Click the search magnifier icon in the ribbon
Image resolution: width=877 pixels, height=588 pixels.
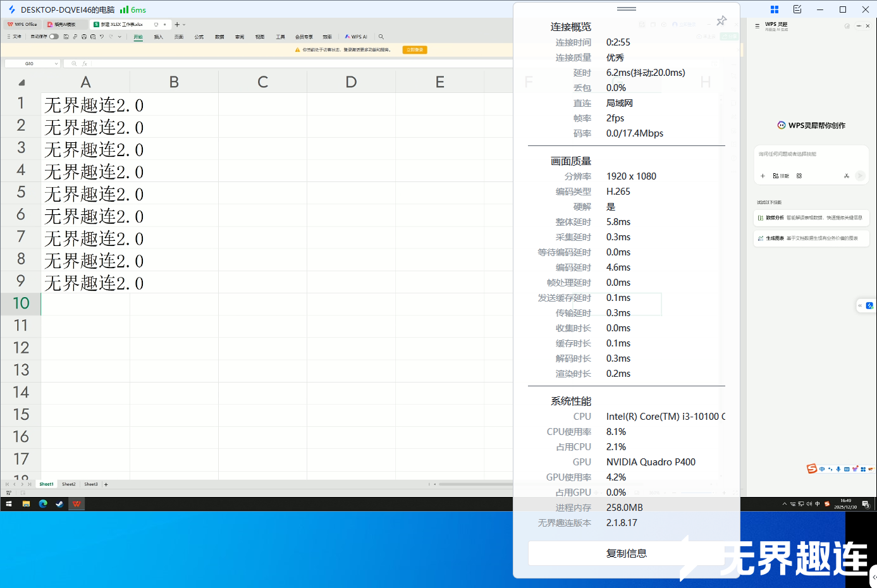pyautogui.click(x=381, y=37)
